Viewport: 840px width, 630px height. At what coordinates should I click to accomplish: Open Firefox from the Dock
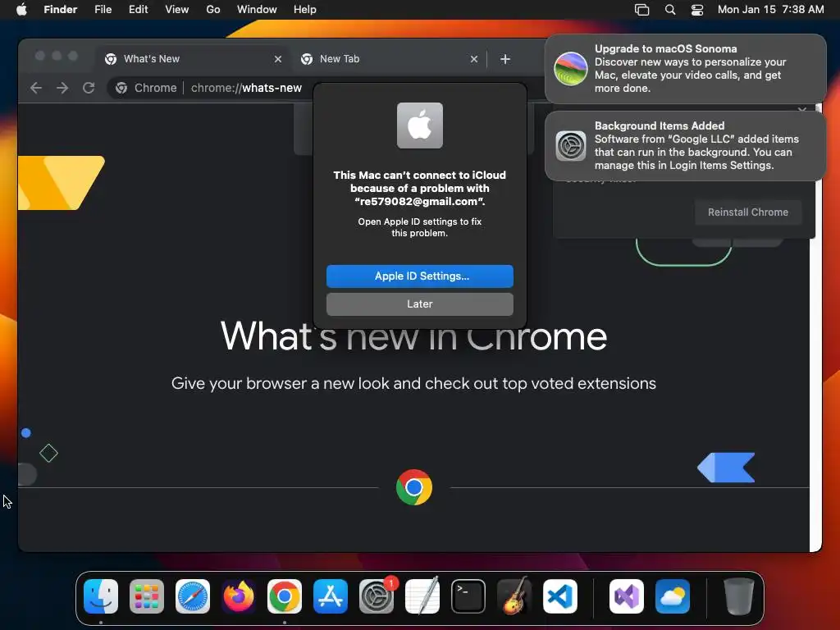[x=239, y=596]
